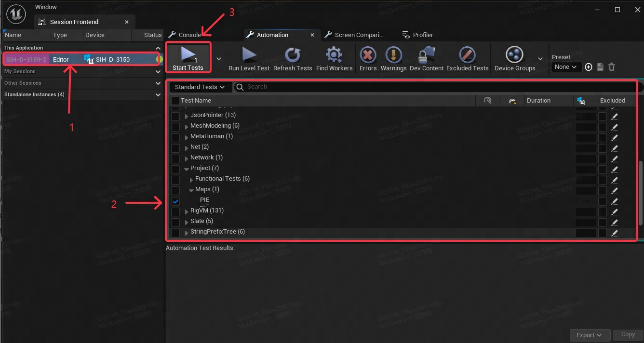Open the Window menu

click(46, 7)
